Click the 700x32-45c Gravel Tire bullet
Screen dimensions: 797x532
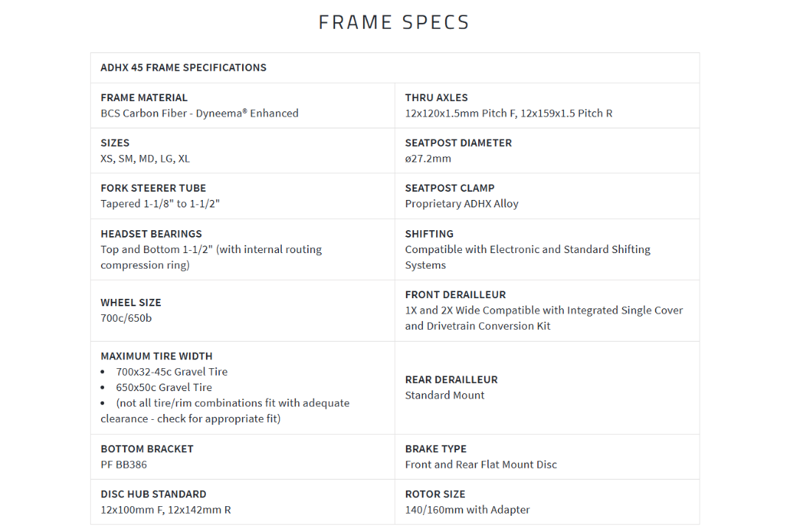pyautogui.click(x=171, y=372)
